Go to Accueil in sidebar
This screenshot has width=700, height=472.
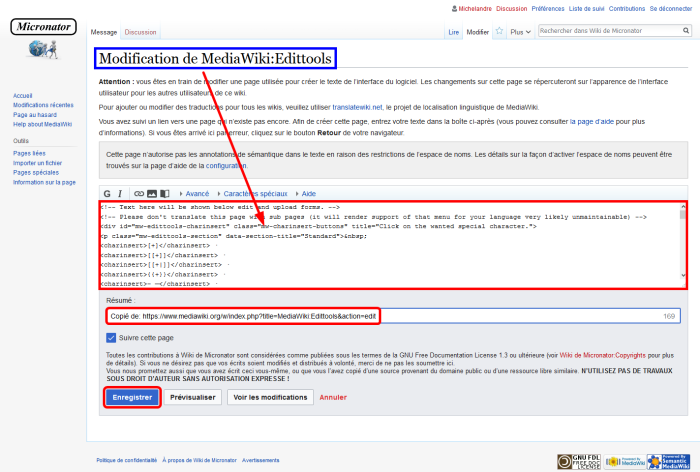22,96
